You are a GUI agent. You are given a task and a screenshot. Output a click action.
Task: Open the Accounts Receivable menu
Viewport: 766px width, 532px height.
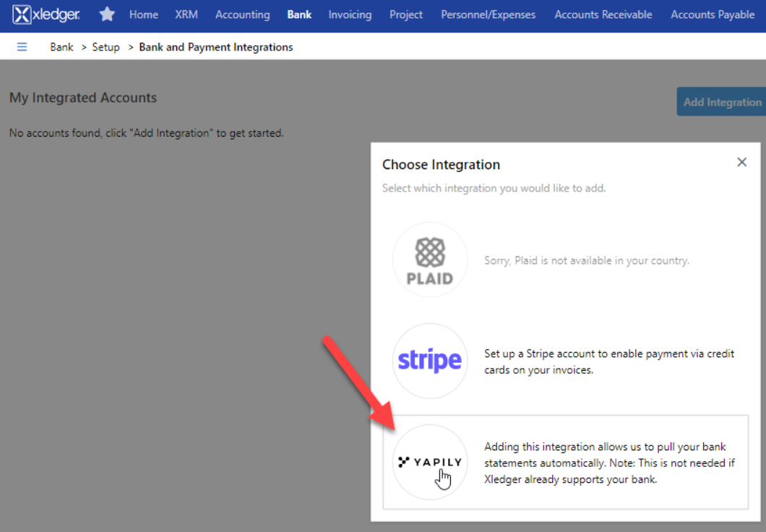coord(603,14)
